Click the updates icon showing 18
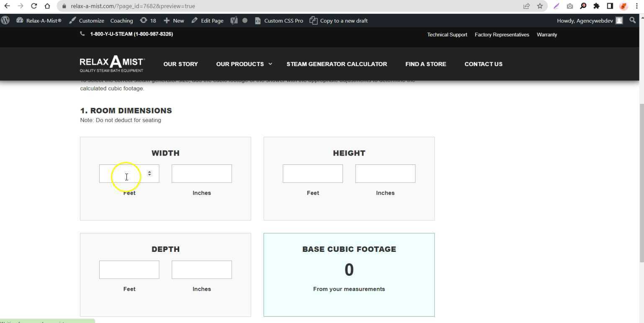This screenshot has width=644, height=323. pos(148,21)
